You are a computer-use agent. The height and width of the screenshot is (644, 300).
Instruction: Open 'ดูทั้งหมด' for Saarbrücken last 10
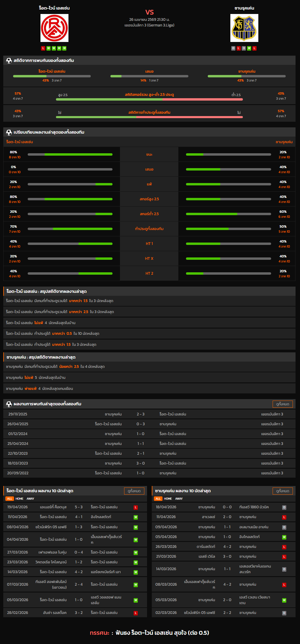click(x=282, y=491)
